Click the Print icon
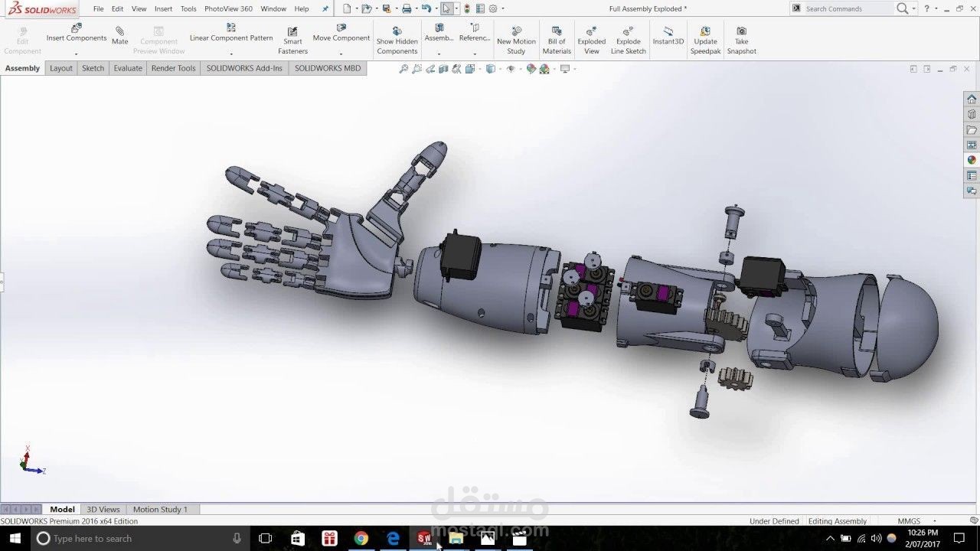Viewport: 980px width, 551px height. [407, 8]
